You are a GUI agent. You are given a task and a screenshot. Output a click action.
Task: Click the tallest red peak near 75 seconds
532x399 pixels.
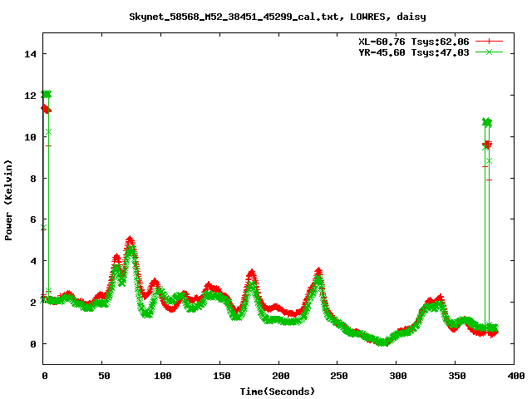pyautogui.click(x=130, y=240)
